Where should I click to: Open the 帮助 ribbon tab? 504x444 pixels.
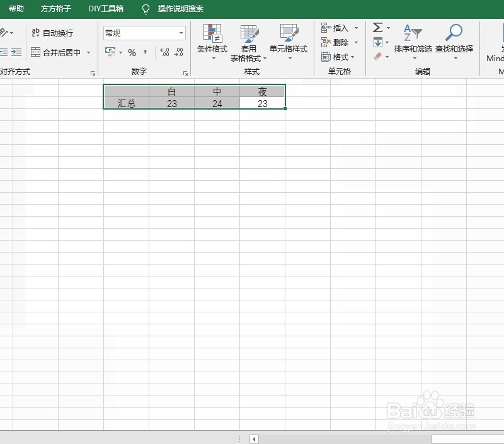point(16,9)
